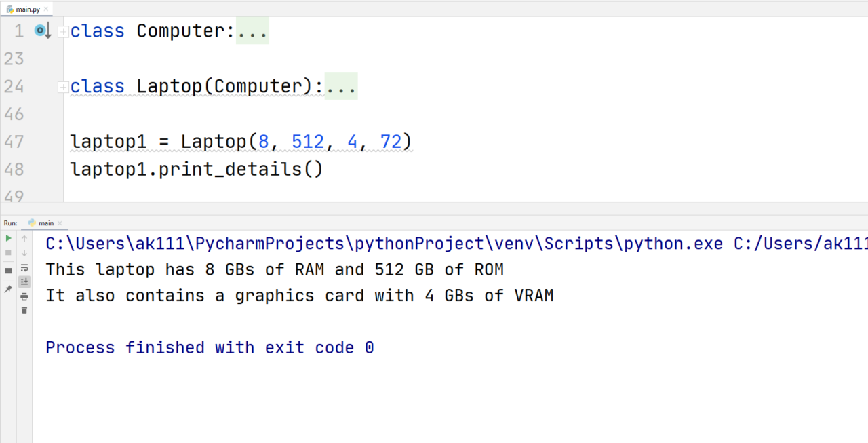Toggle scroll-to-end button in run console

click(24, 282)
